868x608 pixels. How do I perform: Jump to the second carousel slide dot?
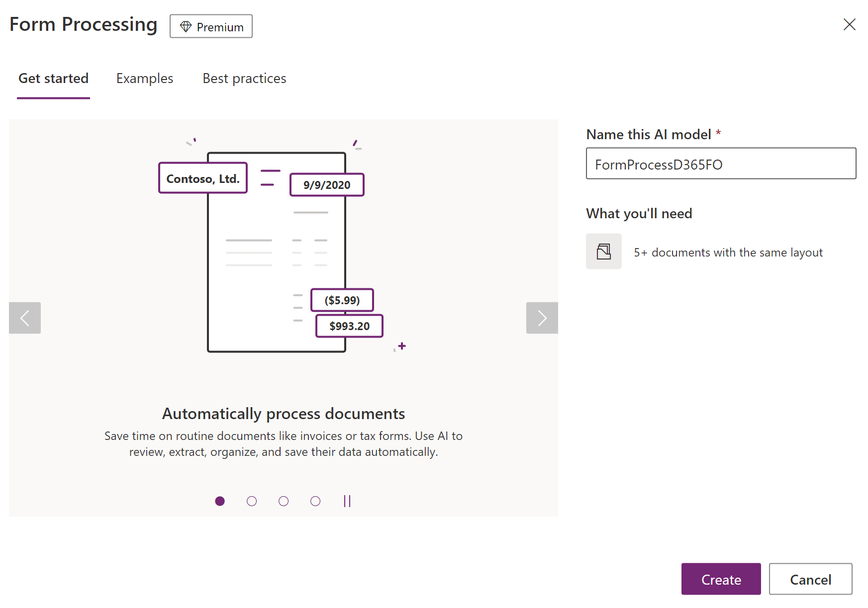pyautogui.click(x=252, y=501)
